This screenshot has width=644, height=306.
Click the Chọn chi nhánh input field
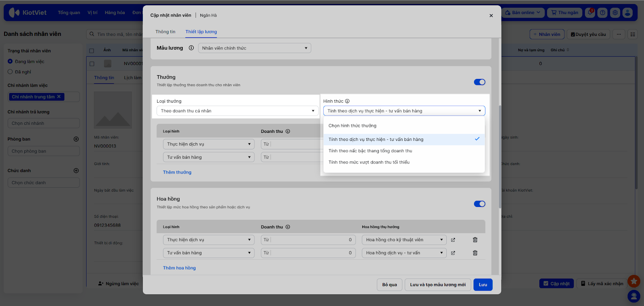(43, 124)
